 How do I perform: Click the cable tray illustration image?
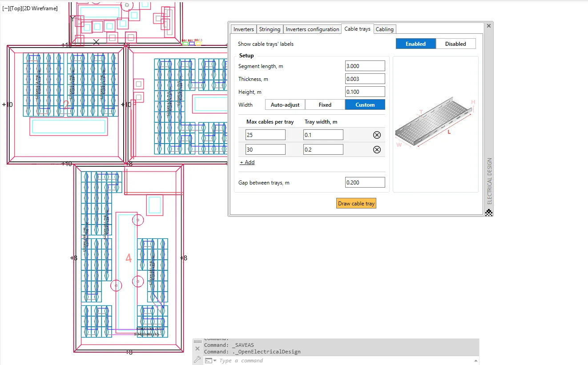435,122
